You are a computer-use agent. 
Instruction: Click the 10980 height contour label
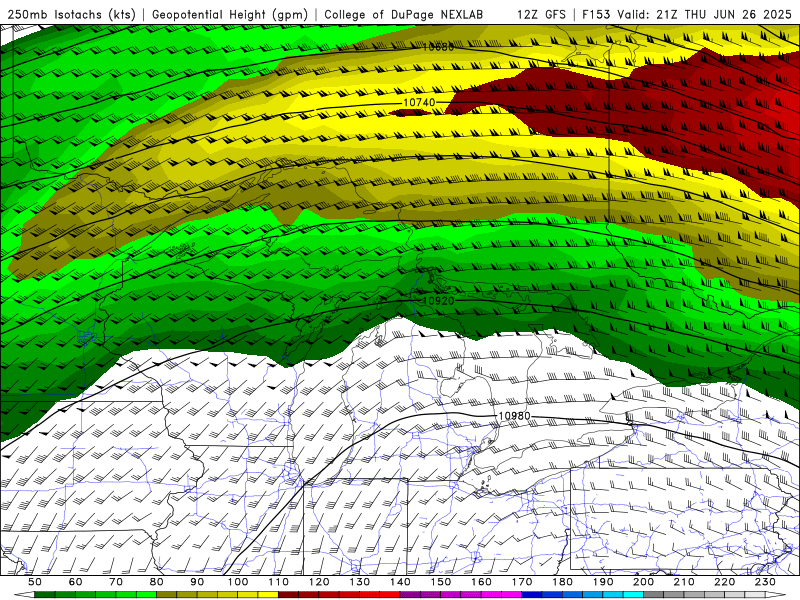[514, 416]
